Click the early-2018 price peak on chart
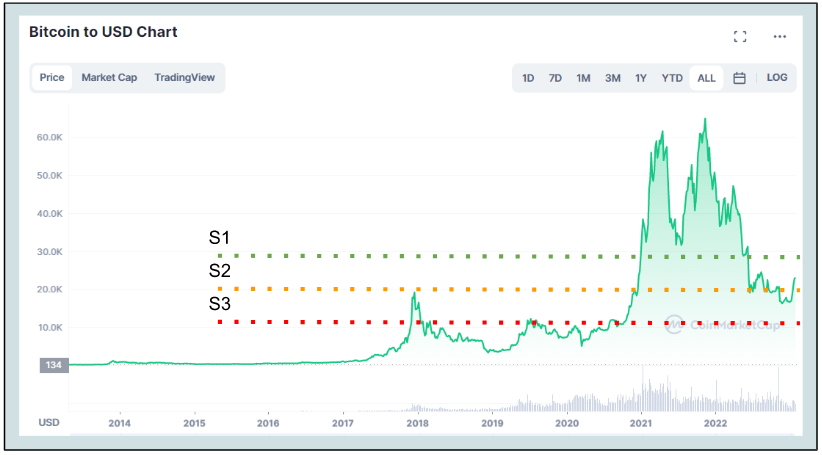The image size is (822, 455). pos(414,294)
